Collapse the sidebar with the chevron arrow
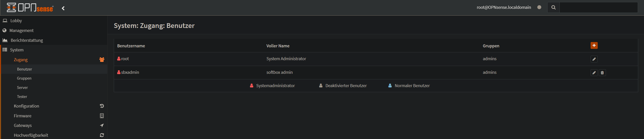The image size is (644, 139). (63, 8)
